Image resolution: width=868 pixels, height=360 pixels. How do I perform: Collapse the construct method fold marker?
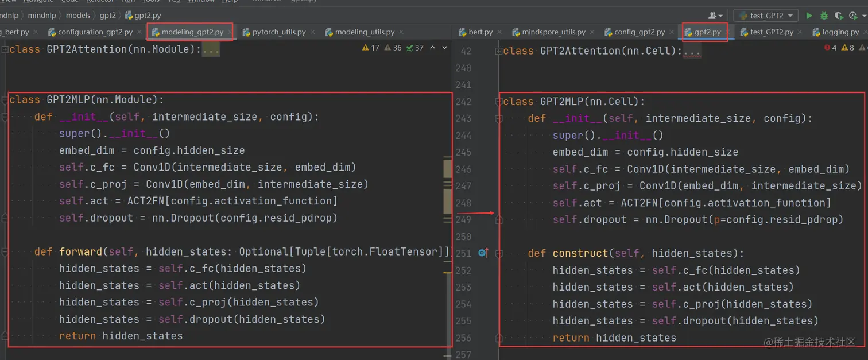pos(499,253)
